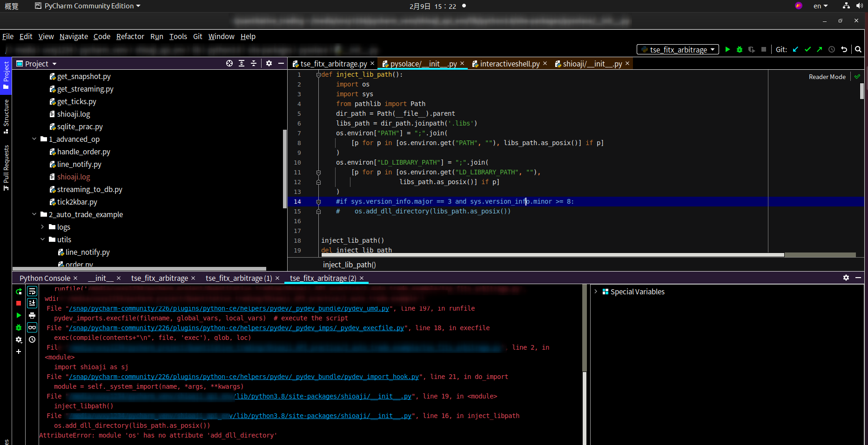Print console output using printer icon
868x445 pixels.
32,316
